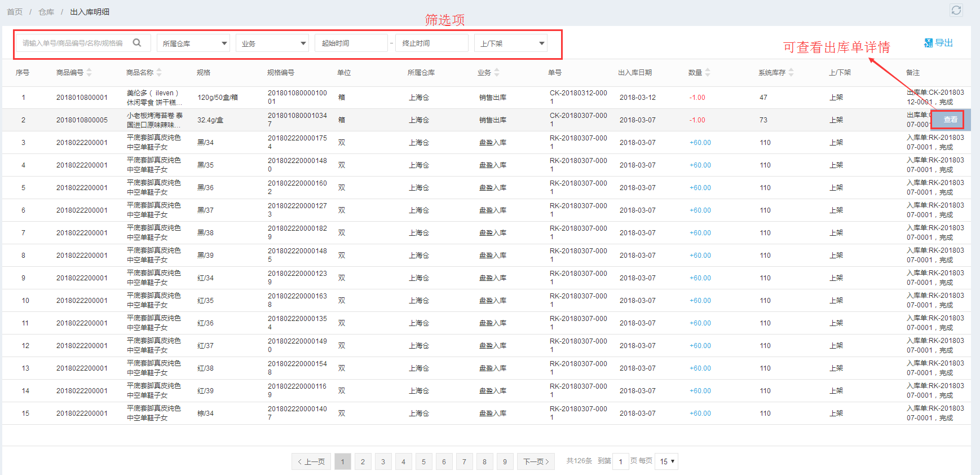Viewport: 980px width, 475px height.
Task: Click the 起始时间 date field
Action: coord(351,43)
